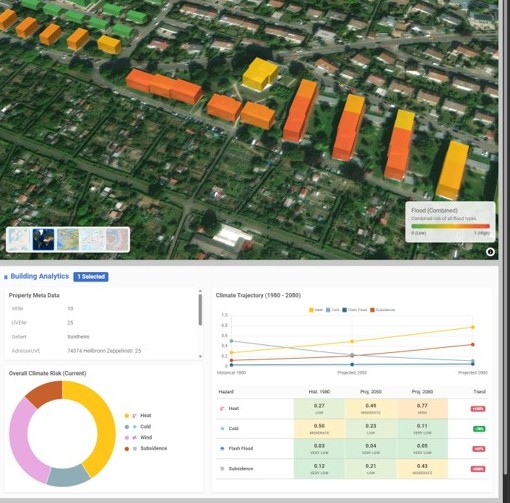Click Subsidence trend percentage badge
The image size is (510, 503).
coord(478,469)
